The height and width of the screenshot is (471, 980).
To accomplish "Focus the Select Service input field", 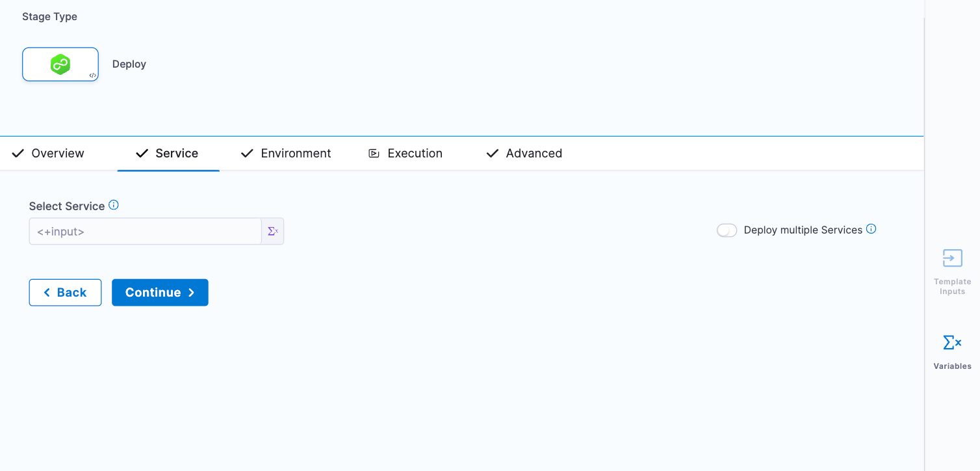I will click(x=145, y=231).
